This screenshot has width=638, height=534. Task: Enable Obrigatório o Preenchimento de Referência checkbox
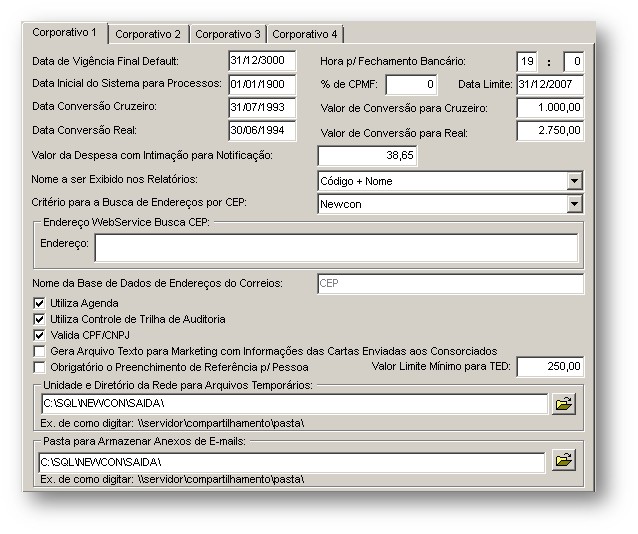(x=39, y=367)
